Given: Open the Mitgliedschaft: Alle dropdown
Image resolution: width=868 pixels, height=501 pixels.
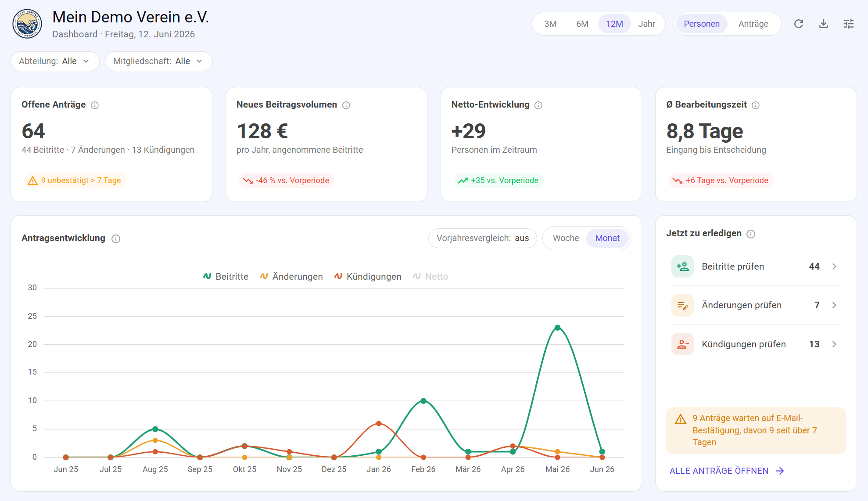Looking at the screenshot, I should pyautogui.click(x=158, y=61).
